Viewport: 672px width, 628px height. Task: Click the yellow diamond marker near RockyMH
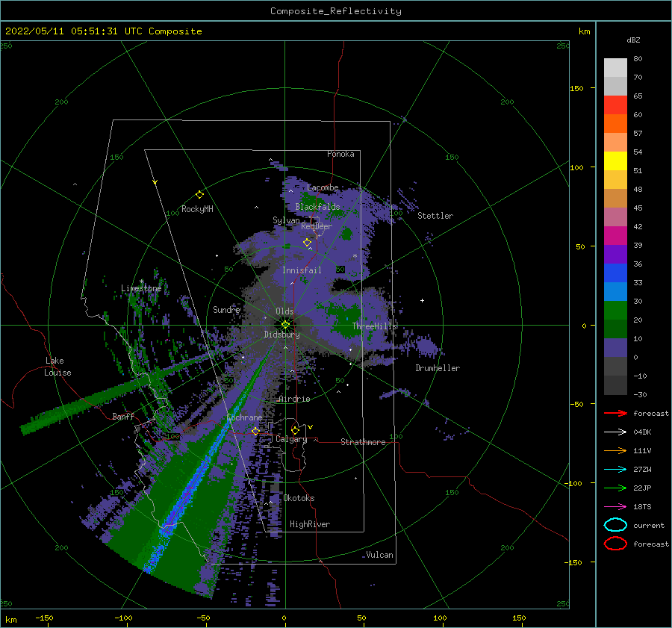[199, 195]
